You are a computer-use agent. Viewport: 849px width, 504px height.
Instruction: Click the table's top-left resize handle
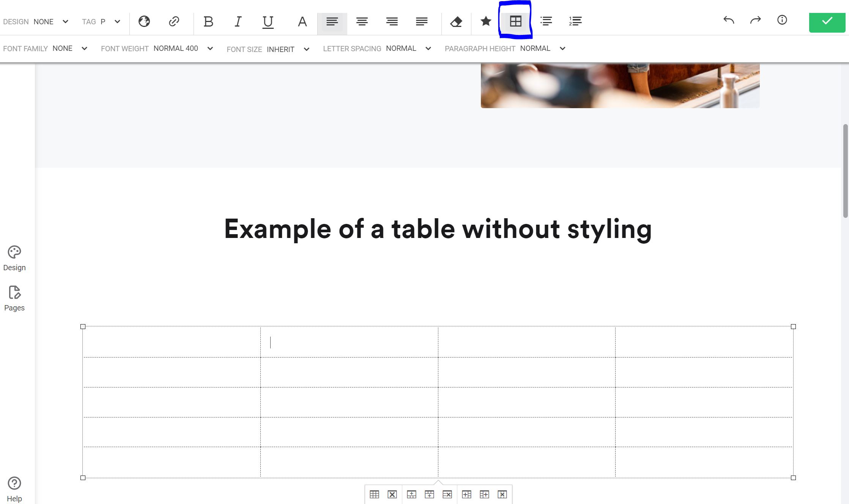(x=83, y=326)
